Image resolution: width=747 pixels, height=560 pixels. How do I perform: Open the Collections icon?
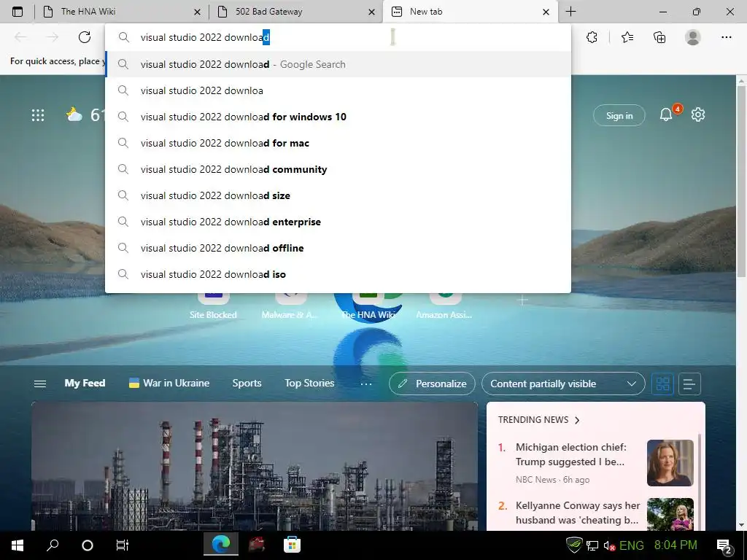pos(659,37)
